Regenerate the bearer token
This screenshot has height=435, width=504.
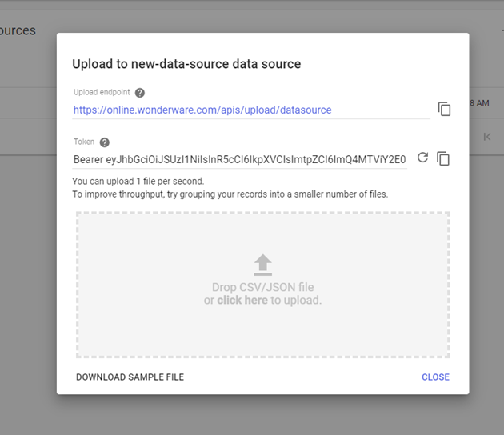(422, 158)
